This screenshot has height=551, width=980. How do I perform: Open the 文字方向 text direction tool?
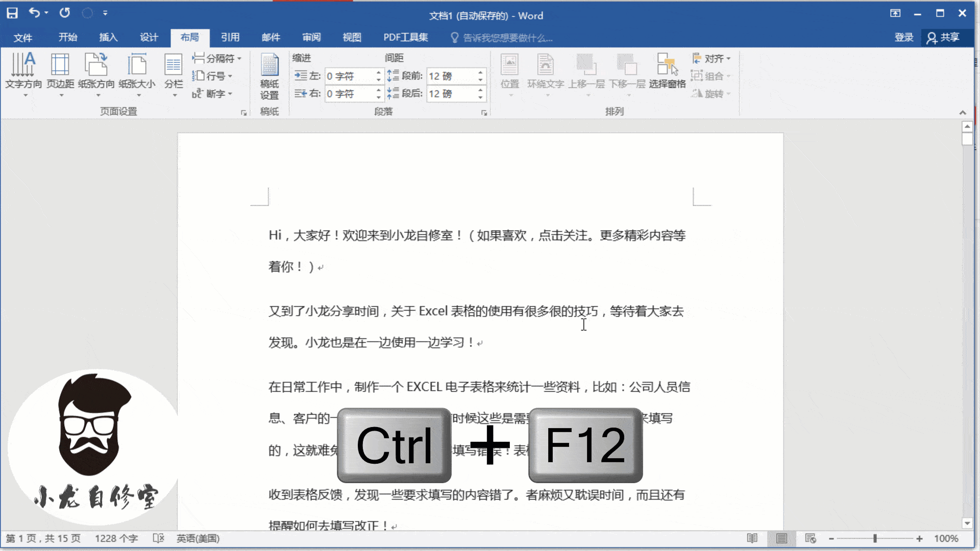point(23,74)
